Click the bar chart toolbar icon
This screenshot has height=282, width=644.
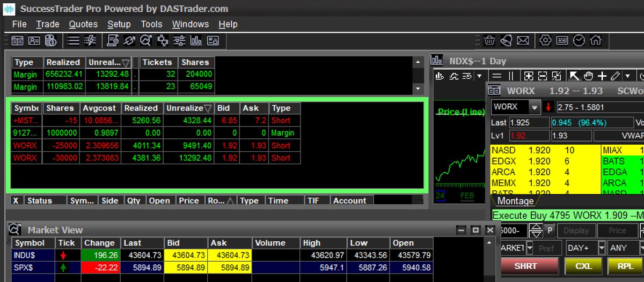click(x=196, y=40)
